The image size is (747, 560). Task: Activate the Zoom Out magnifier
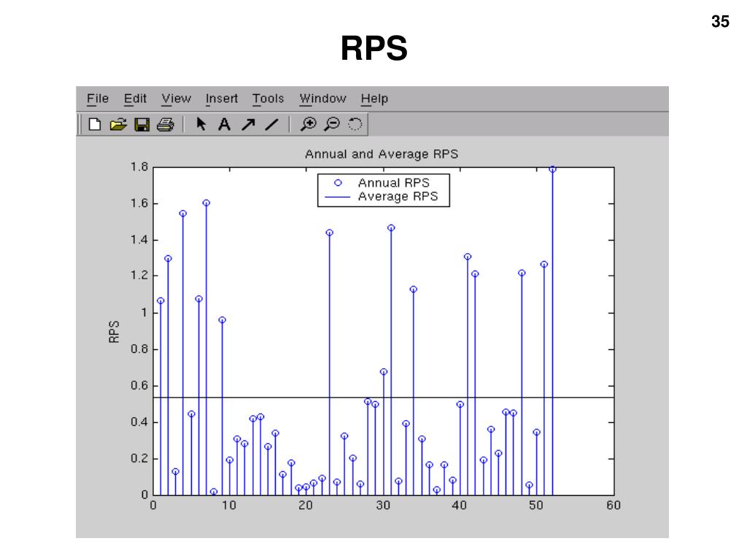[332, 124]
